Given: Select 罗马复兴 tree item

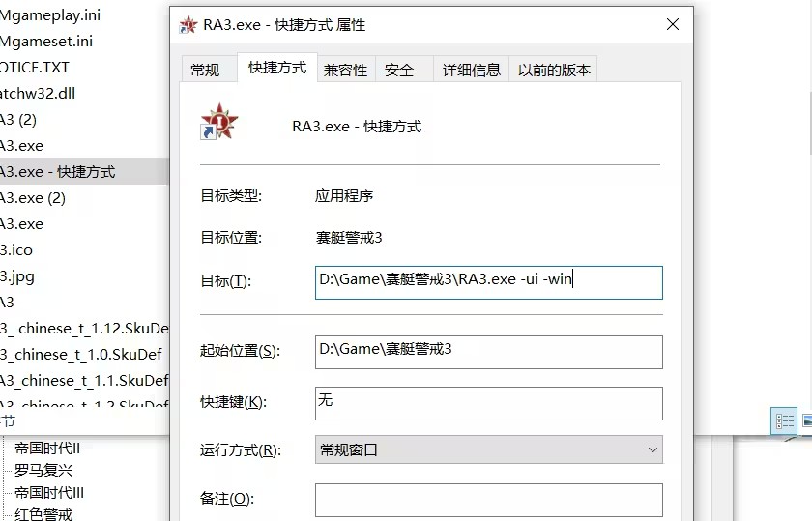Looking at the screenshot, I should pyautogui.click(x=43, y=470).
